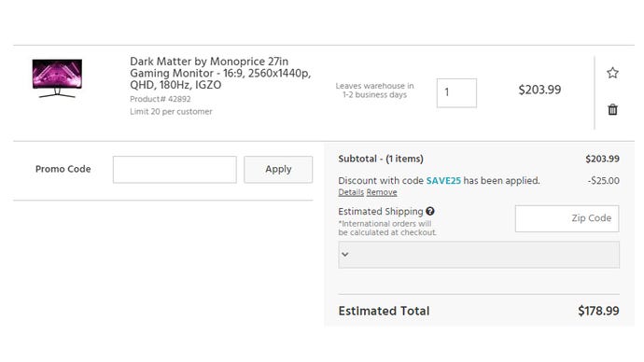
Task: Click the Zip Code field
Action: click(567, 218)
